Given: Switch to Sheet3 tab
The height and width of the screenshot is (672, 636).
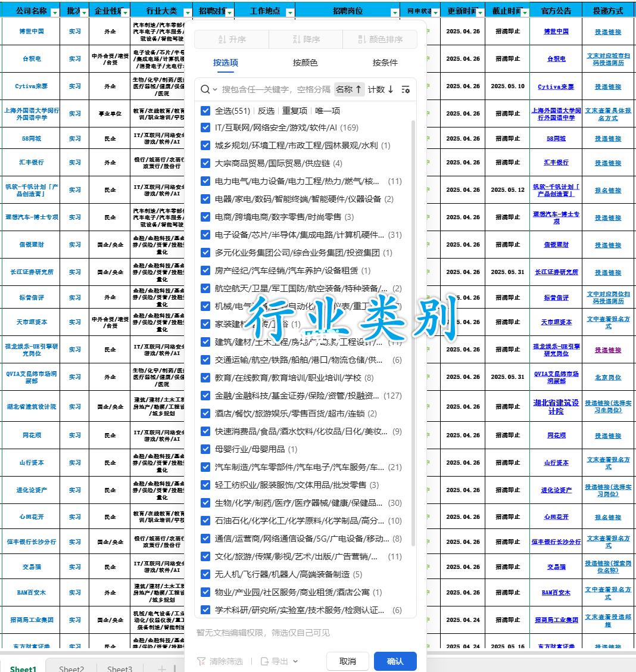Looking at the screenshot, I should tap(120, 668).
